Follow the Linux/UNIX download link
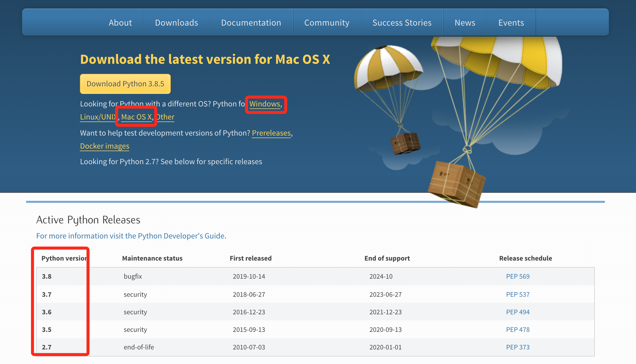The image size is (636, 364). (x=97, y=117)
